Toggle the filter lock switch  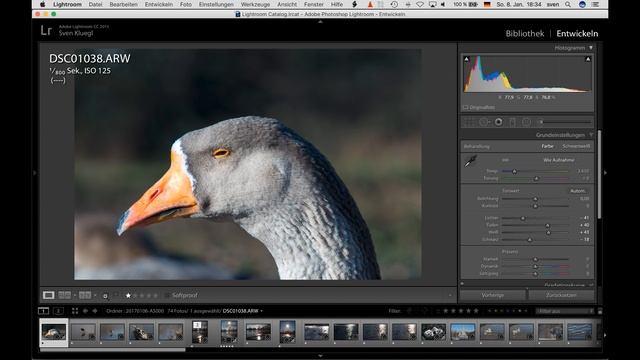pyautogui.click(x=600, y=311)
